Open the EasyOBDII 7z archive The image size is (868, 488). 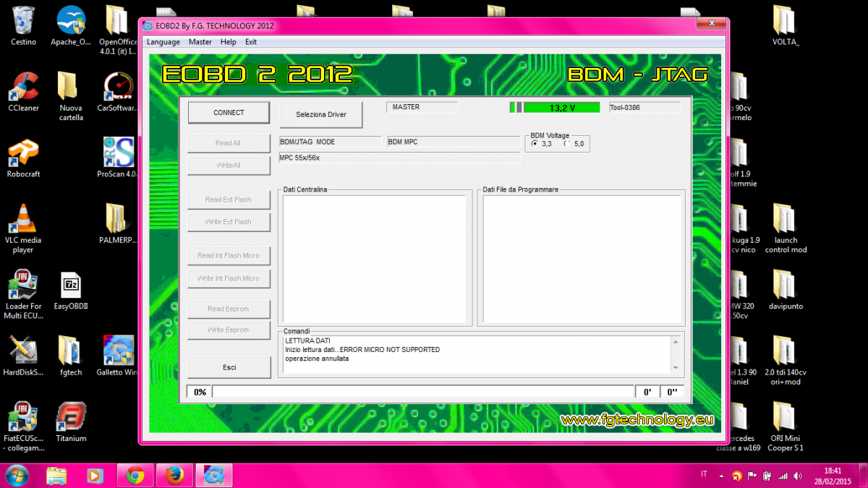tap(71, 290)
